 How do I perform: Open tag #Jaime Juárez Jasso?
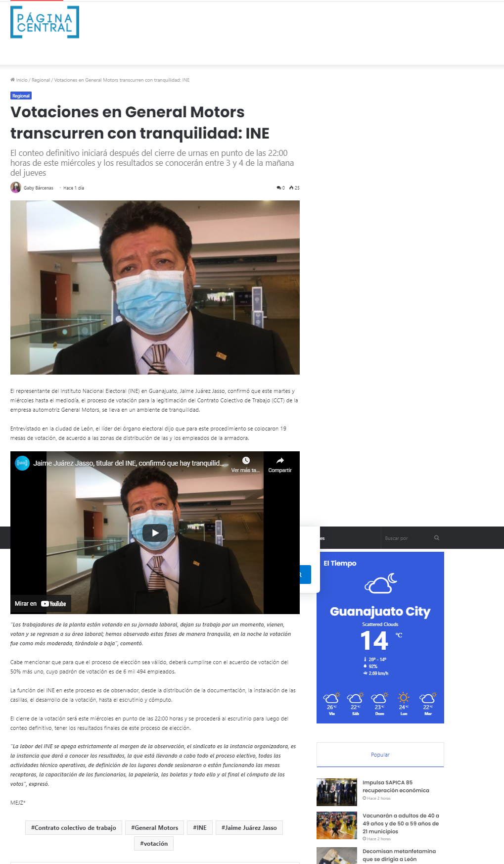coord(249,828)
